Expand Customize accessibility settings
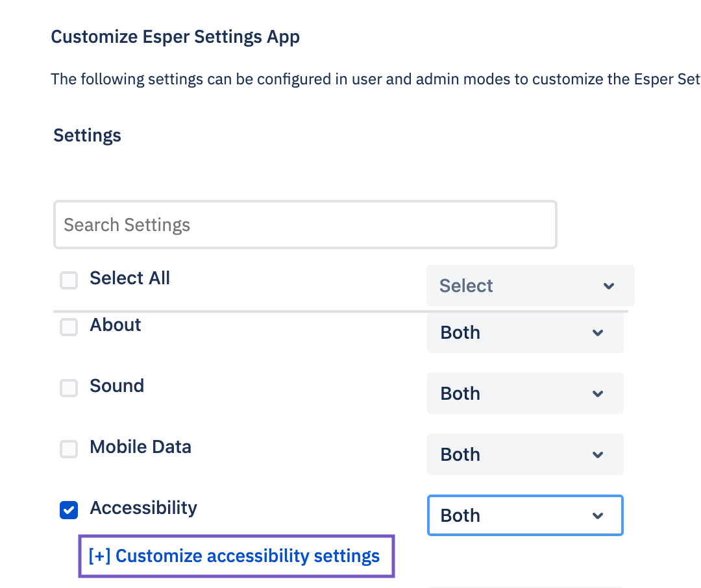701x588 pixels. [x=236, y=556]
